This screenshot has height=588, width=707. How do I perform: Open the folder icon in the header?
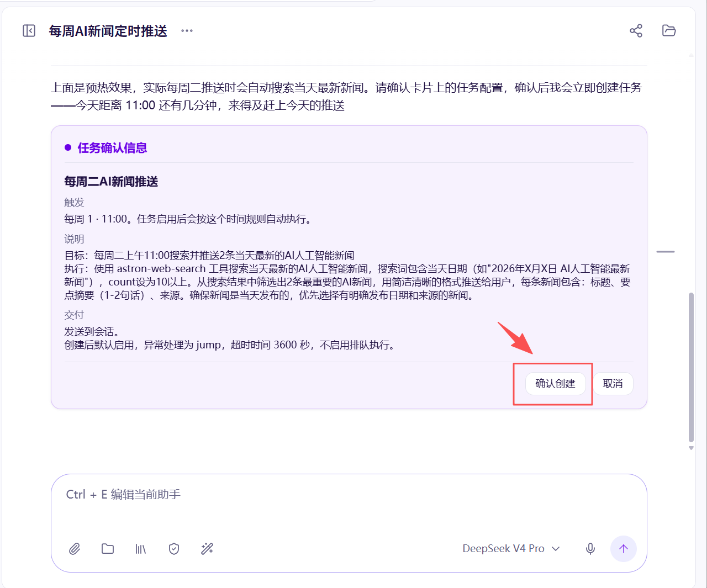click(x=669, y=31)
